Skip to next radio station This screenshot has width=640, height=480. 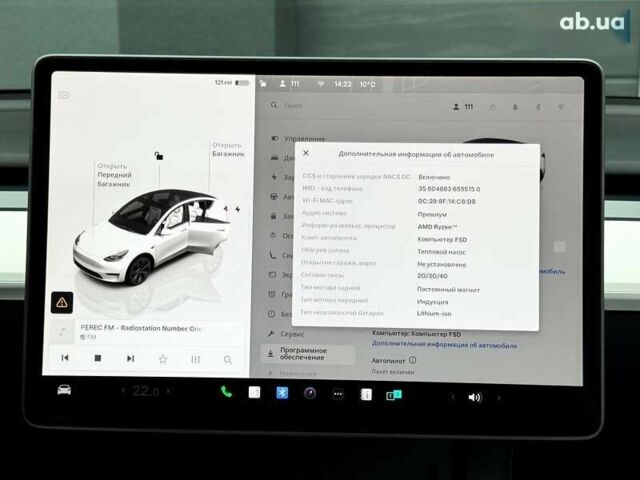point(130,358)
